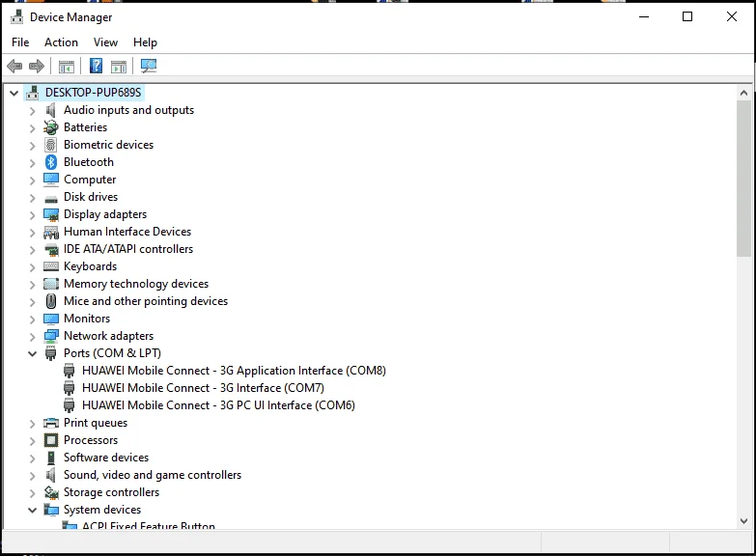This screenshot has width=756, height=556.
Task: Expand the Display adapters node
Action: click(32, 215)
